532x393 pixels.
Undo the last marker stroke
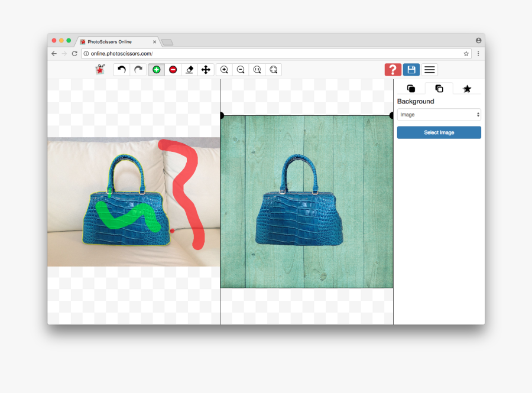tap(122, 69)
